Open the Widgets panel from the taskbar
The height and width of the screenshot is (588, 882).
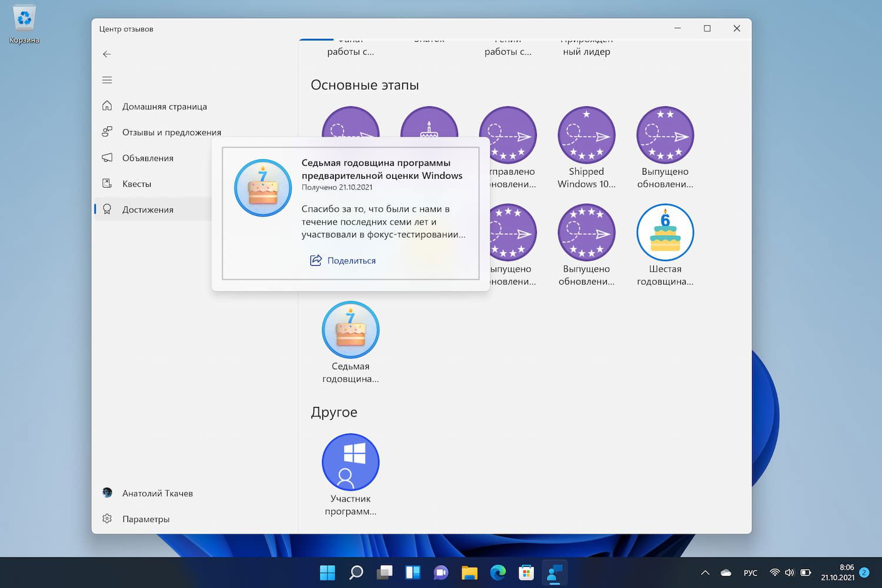[x=413, y=573]
